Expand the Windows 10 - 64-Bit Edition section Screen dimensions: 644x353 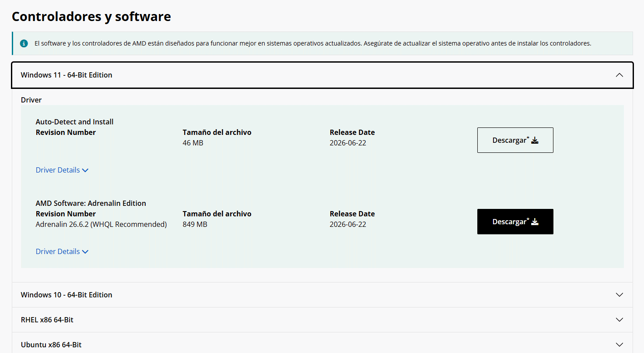(322, 295)
